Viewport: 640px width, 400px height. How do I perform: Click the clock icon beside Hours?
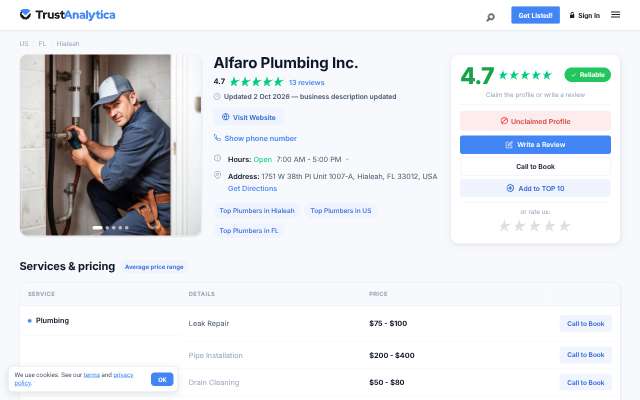click(x=218, y=158)
